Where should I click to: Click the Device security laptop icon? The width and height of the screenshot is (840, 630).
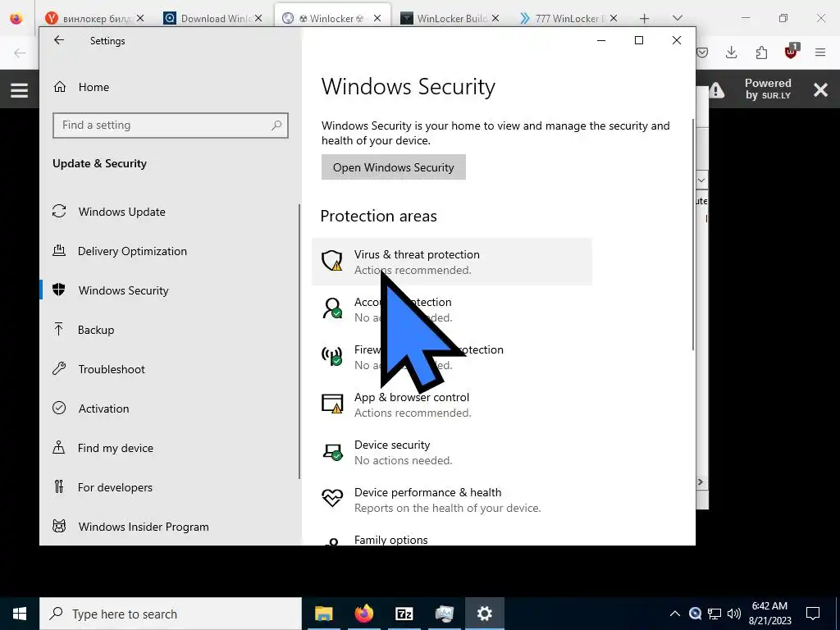click(332, 452)
